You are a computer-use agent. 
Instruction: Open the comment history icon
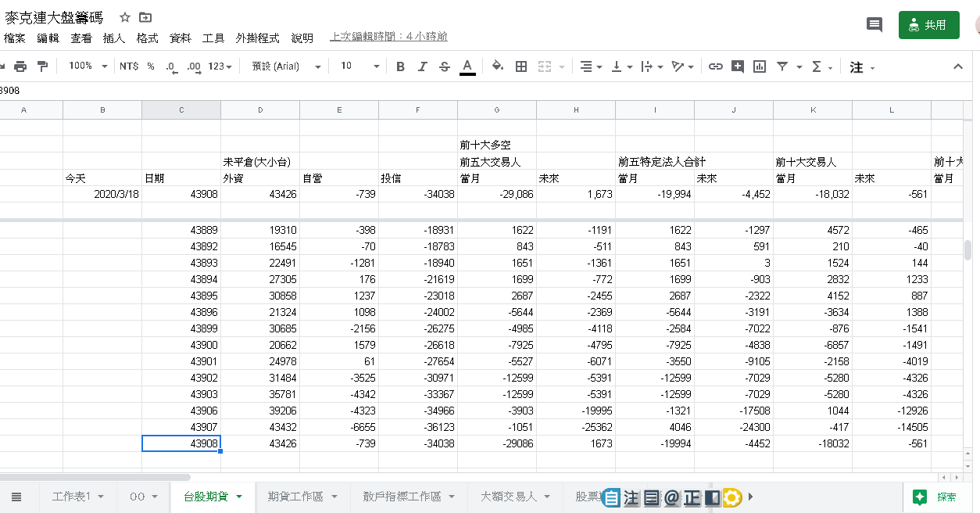click(x=874, y=25)
